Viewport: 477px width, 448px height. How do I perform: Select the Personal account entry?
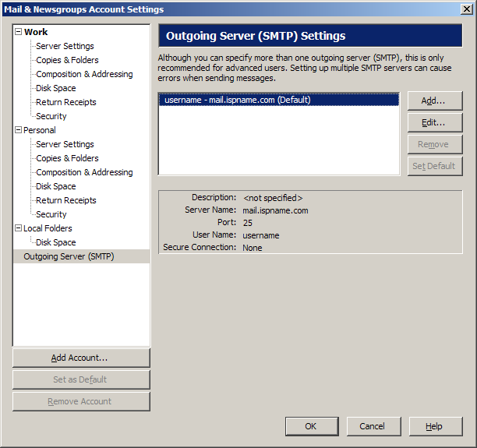pos(40,130)
